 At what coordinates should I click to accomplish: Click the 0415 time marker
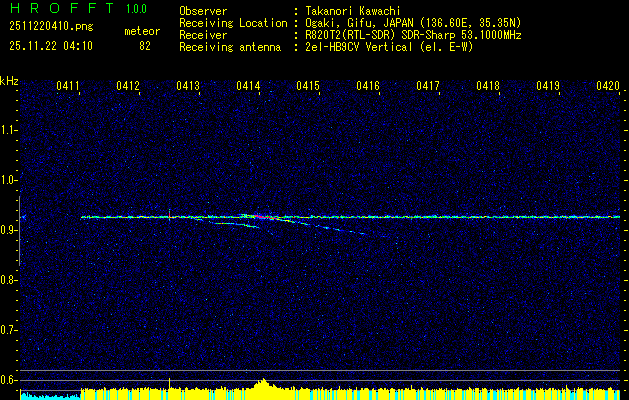tap(308, 86)
